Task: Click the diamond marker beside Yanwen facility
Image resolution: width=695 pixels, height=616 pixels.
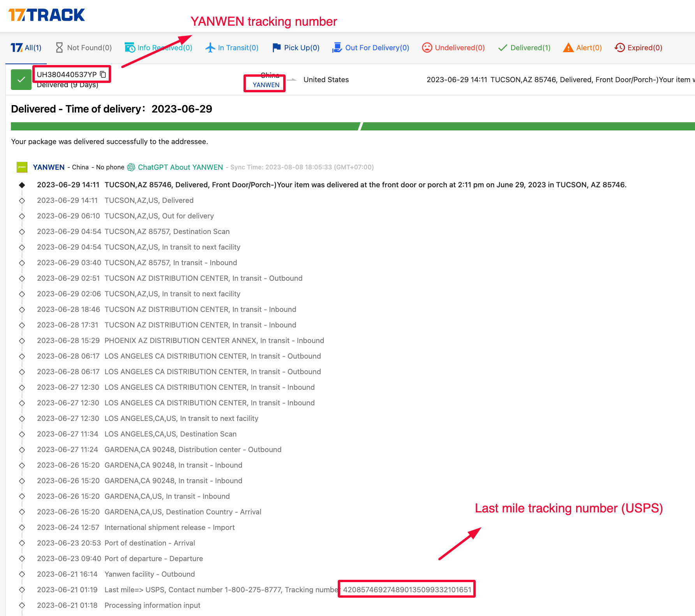Action: 22,574
